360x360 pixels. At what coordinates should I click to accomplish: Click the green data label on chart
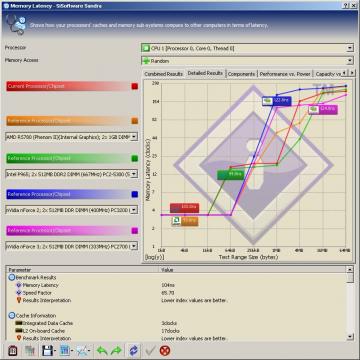point(231,175)
